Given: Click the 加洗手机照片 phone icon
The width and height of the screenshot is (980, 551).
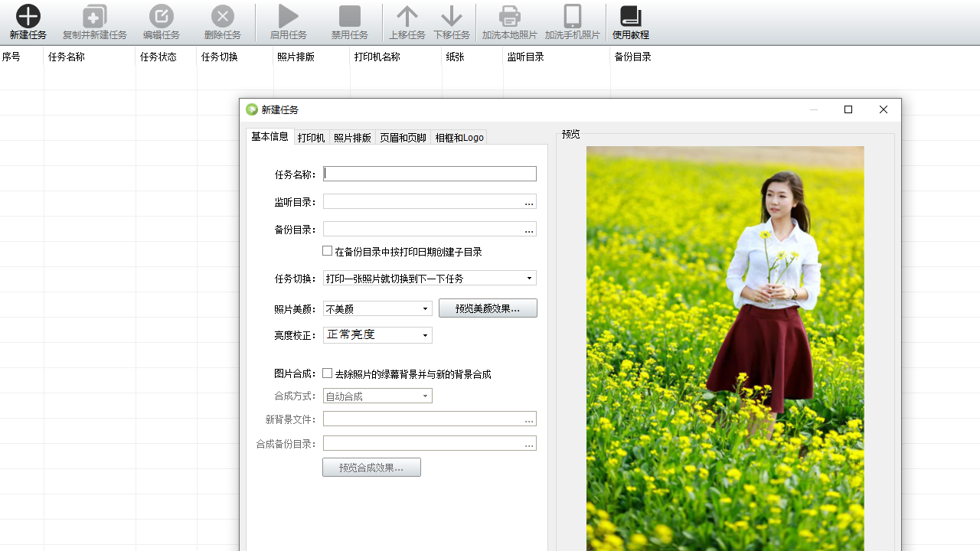Looking at the screenshot, I should pyautogui.click(x=573, y=16).
